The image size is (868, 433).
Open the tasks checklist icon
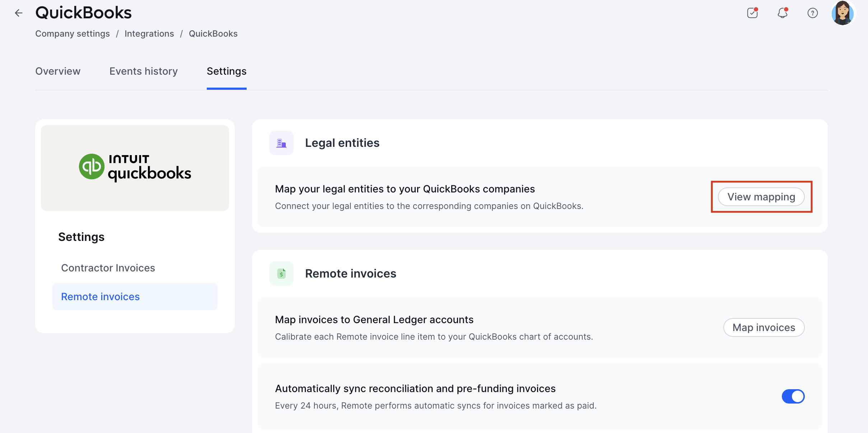(752, 13)
